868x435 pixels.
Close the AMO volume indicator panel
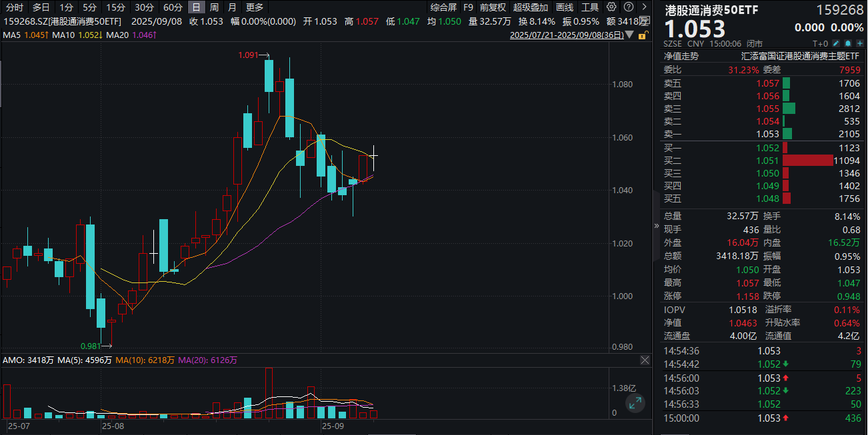(645, 360)
